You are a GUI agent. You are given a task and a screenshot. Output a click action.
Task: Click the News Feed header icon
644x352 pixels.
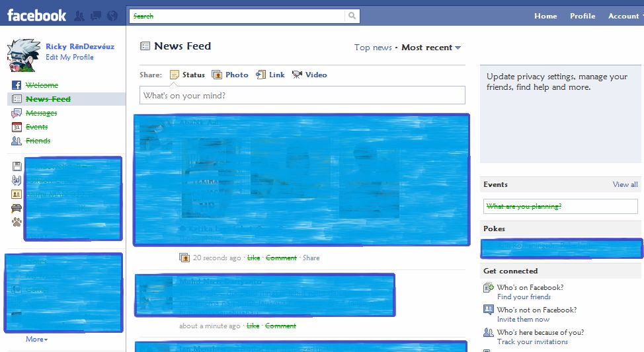(x=145, y=46)
